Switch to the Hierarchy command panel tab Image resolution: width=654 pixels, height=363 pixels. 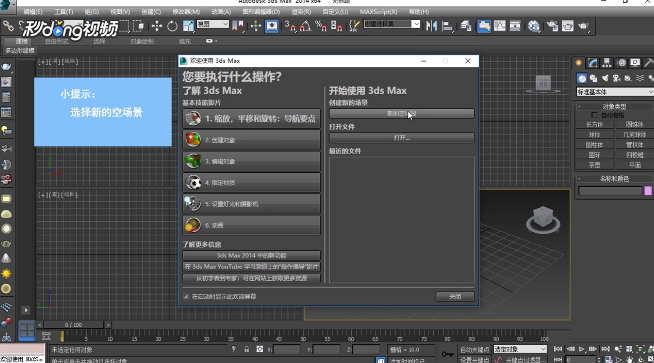[x=607, y=63]
